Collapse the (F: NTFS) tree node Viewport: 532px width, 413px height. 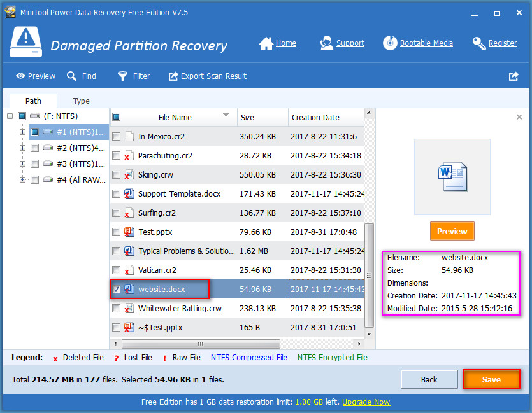(10, 116)
